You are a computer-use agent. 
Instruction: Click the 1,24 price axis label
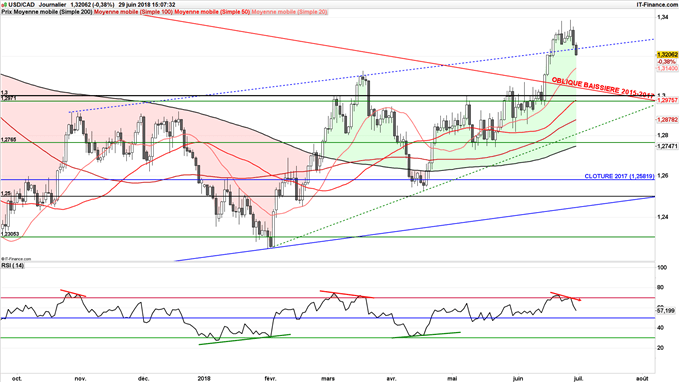662,217
